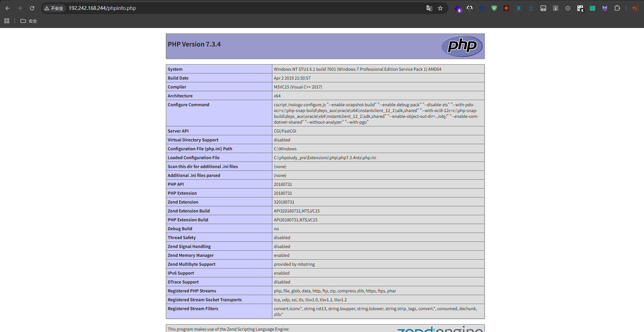Image resolution: width=644 pixels, height=332 pixels.
Task: Open the browser profile avatar
Action: [x=635, y=8]
